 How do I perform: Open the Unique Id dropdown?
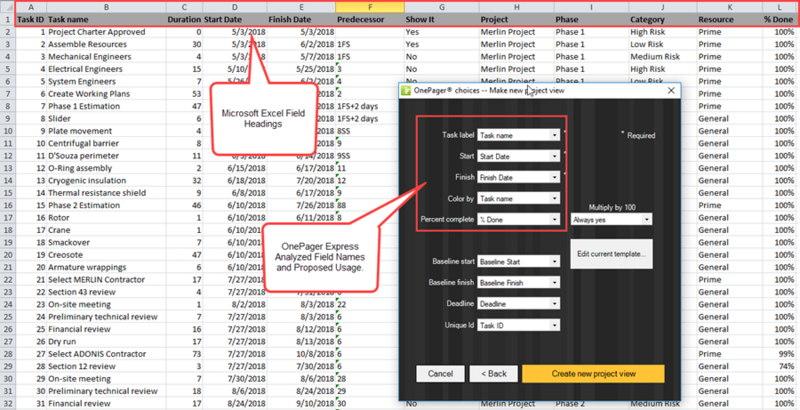(x=518, y=325)
